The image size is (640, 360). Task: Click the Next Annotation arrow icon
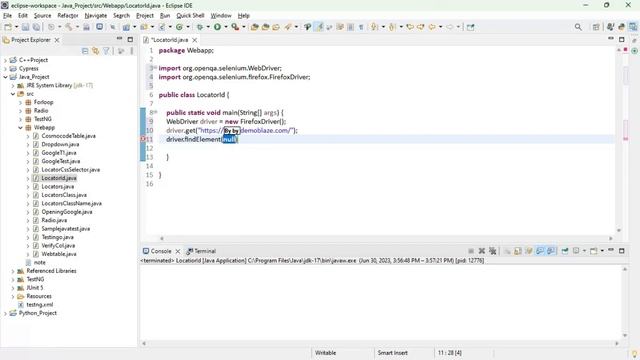[x=374, y=27]
